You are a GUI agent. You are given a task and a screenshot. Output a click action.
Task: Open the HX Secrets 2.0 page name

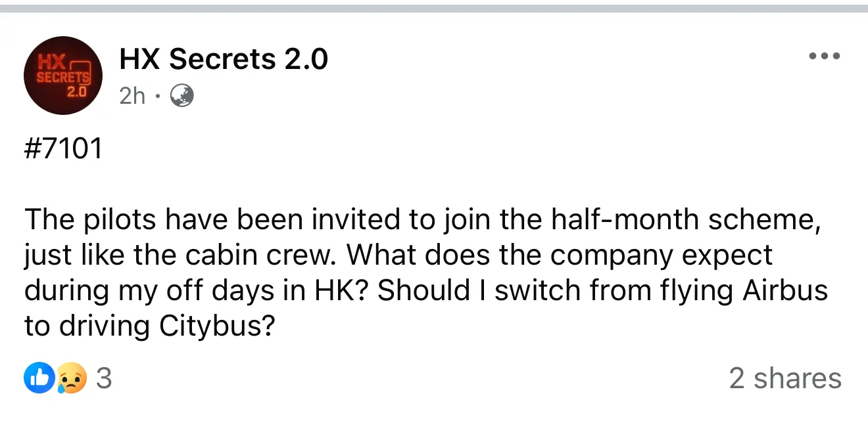224,60
